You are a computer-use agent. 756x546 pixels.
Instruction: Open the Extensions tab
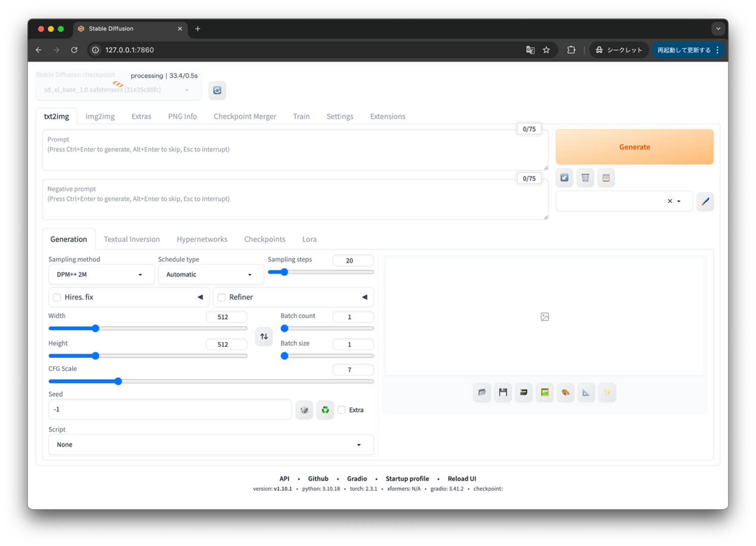click(387, 116)
